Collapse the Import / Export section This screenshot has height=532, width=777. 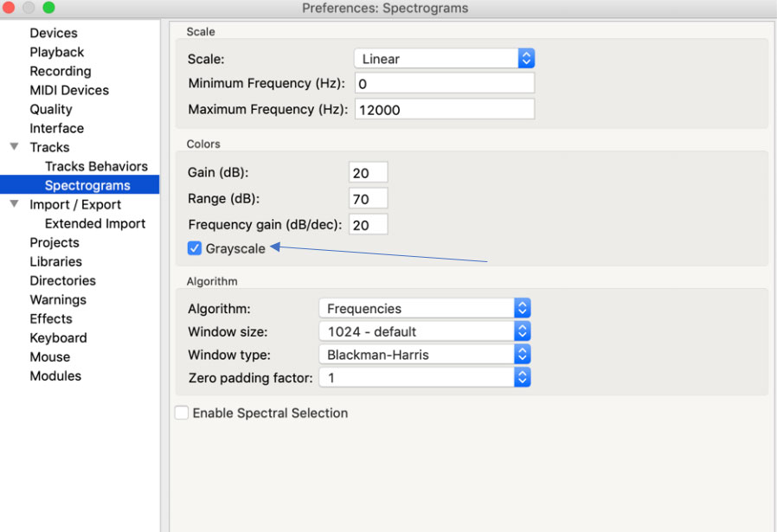tap(14, 204)
